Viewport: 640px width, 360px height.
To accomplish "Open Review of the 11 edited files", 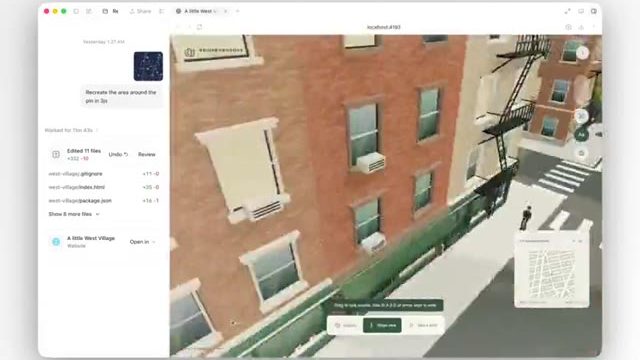I will coord(147,154).
